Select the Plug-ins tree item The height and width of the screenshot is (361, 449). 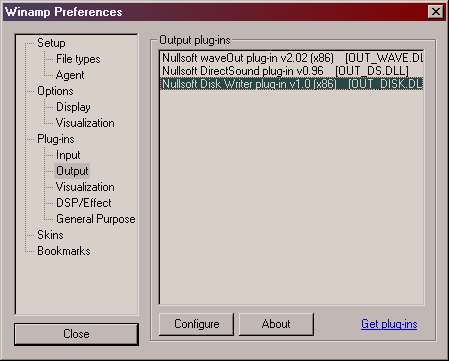point(56,139)
